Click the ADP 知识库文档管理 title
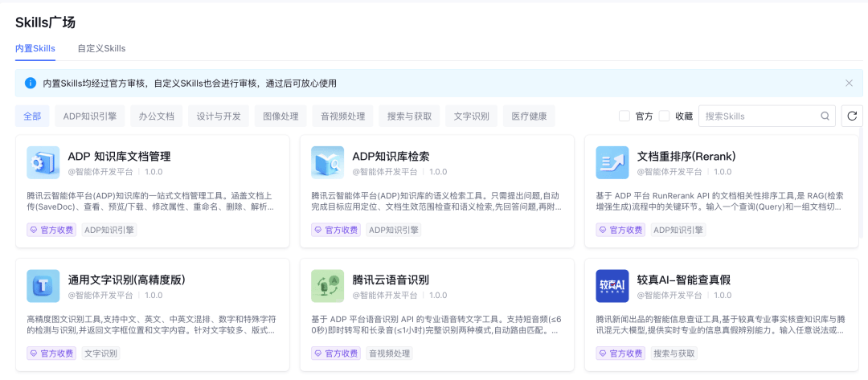Screen dimensions: 868x380 (119, 157)
